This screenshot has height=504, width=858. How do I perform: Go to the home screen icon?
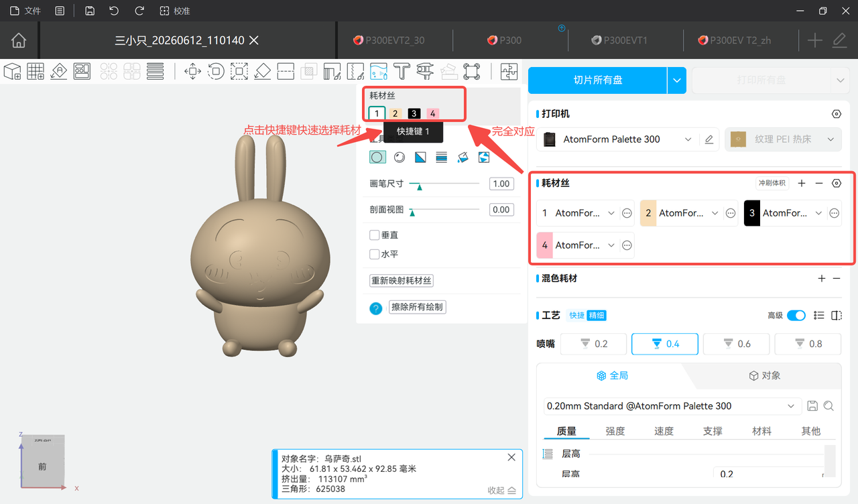point(19,41)
